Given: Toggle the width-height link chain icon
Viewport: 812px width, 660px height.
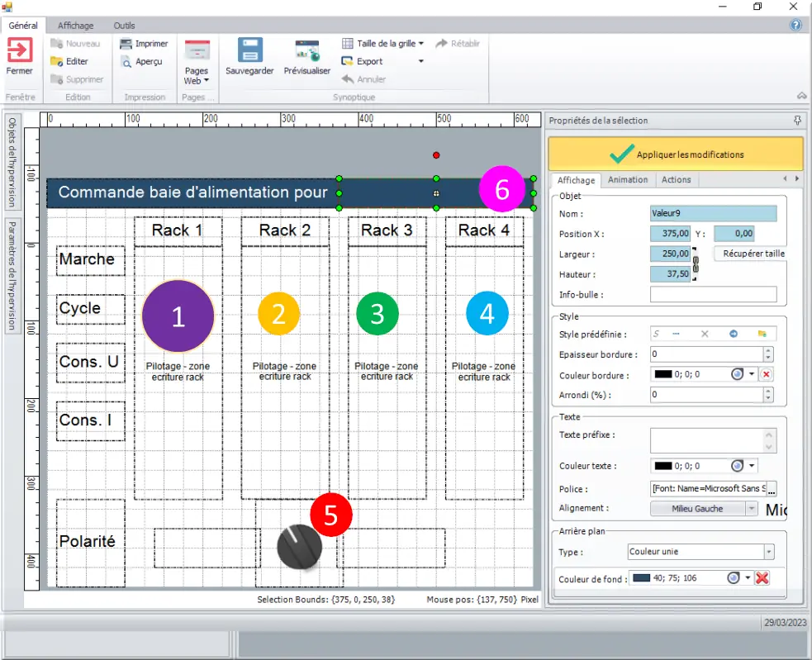Looking at the screenshot, I should click(x=696, y=264).
